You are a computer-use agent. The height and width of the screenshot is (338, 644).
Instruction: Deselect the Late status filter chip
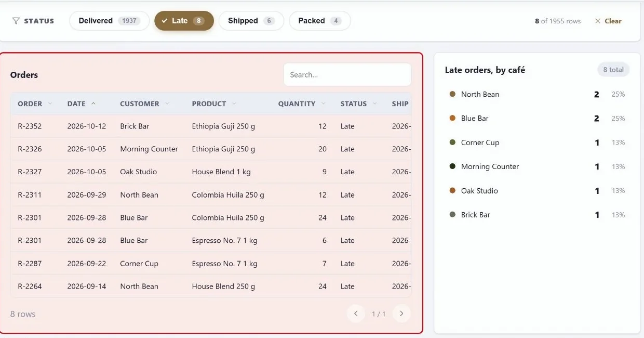(184, 21)
